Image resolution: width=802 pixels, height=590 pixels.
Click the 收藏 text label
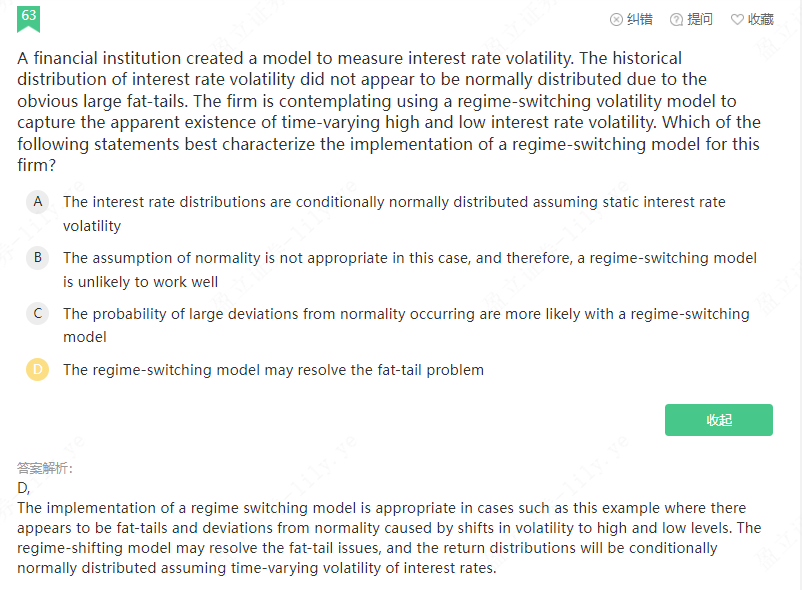coord(761,19)
